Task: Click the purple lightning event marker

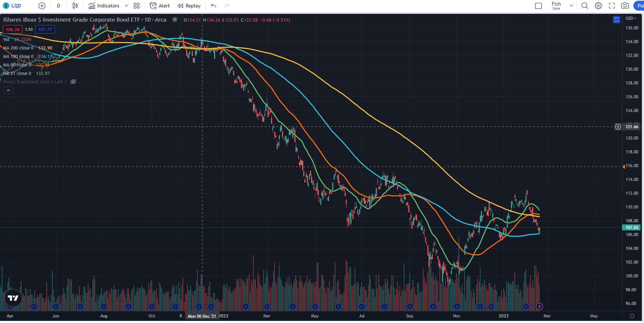Action: click(539, 306)
